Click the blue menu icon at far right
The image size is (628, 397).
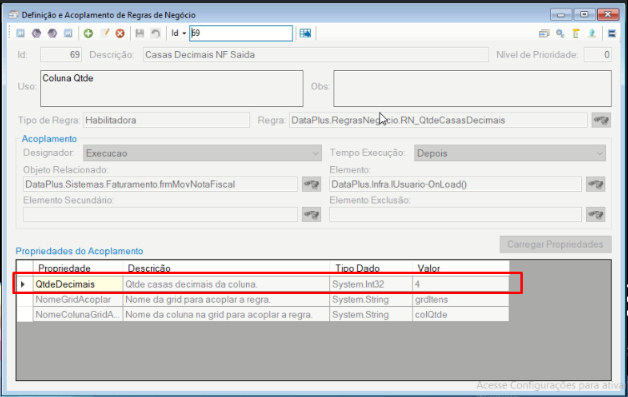(612, 33)
